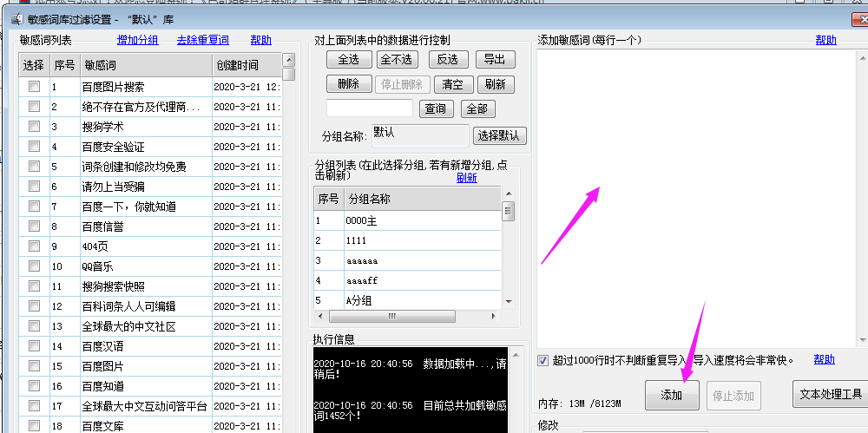Click right arrow of group list horizontal scrollbar

coord(494,316)
